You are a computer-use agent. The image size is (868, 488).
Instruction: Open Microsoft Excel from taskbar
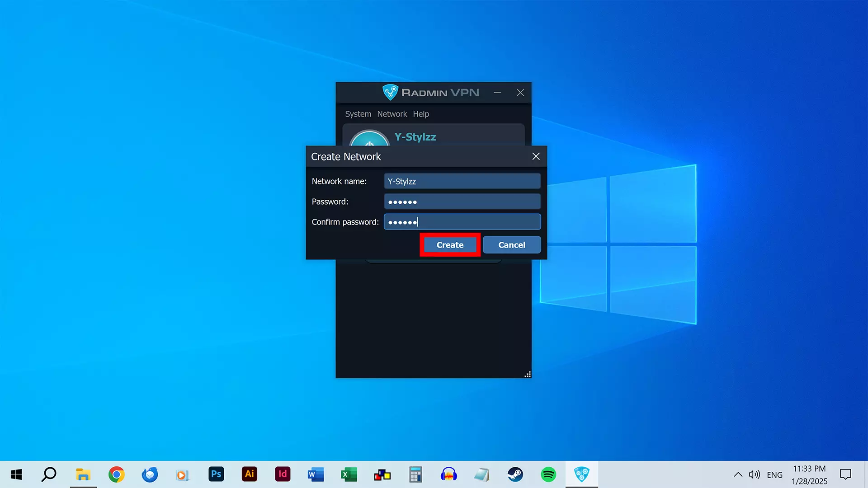(349, 474)
